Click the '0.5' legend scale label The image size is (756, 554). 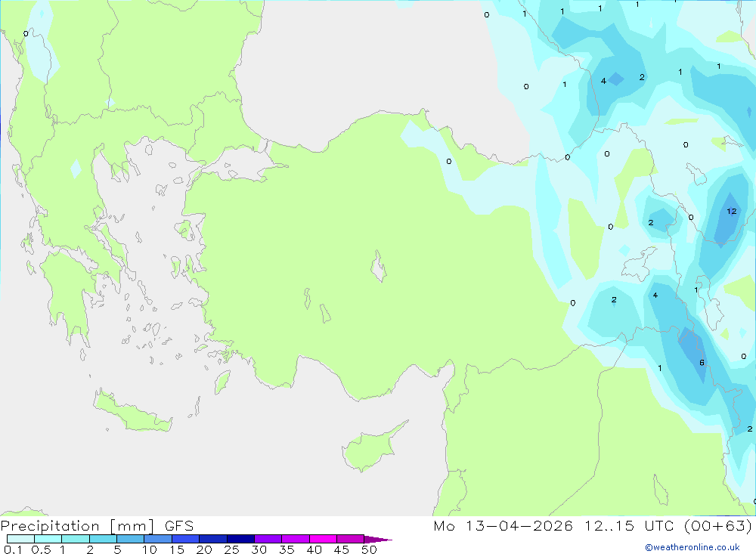point(41,549)
